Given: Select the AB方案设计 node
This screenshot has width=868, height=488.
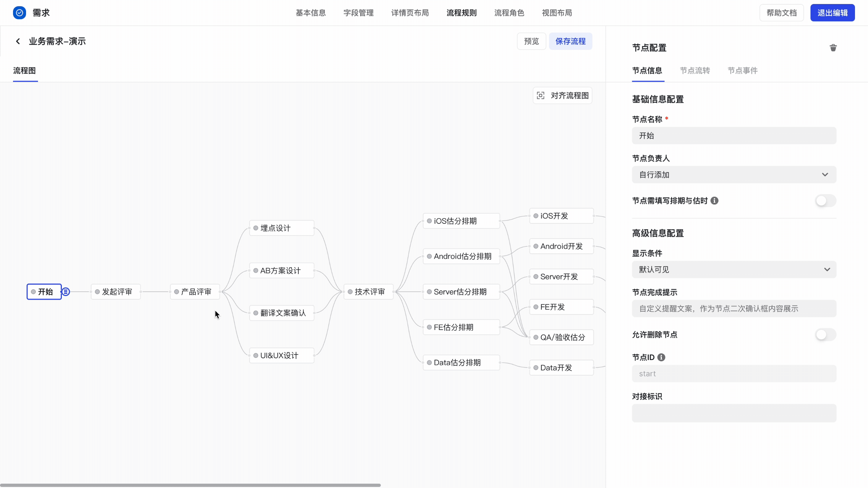Looking at the screenshot, I should (282, 271).
